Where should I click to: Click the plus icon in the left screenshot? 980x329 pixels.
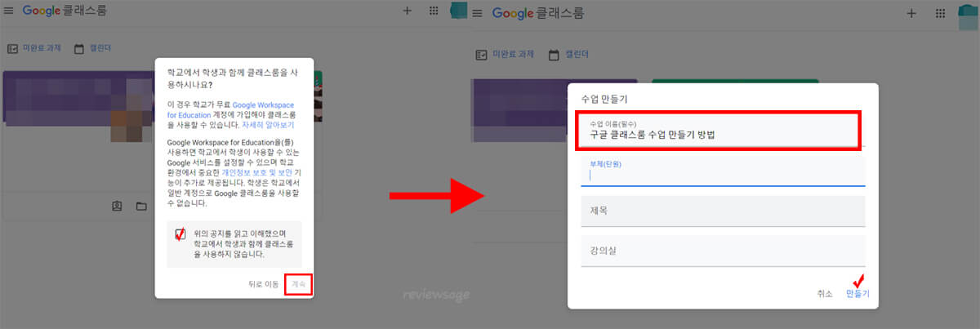coord(408,11)
